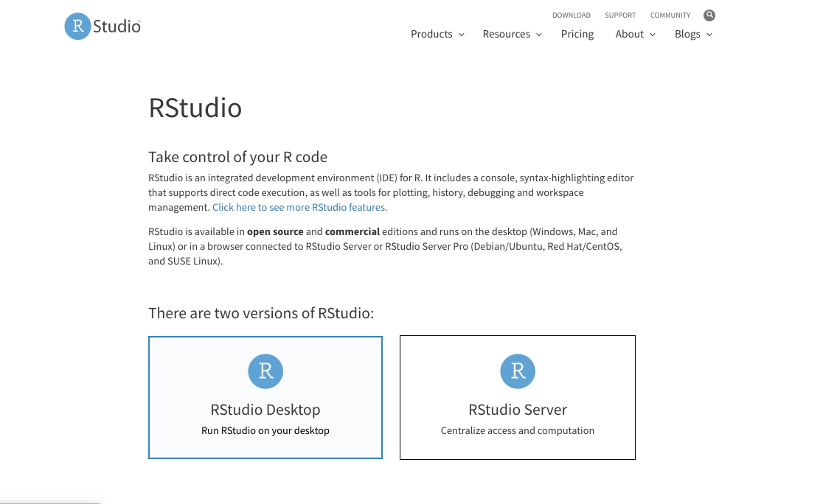Expand the Resources dropdown menu

point(512,34)
